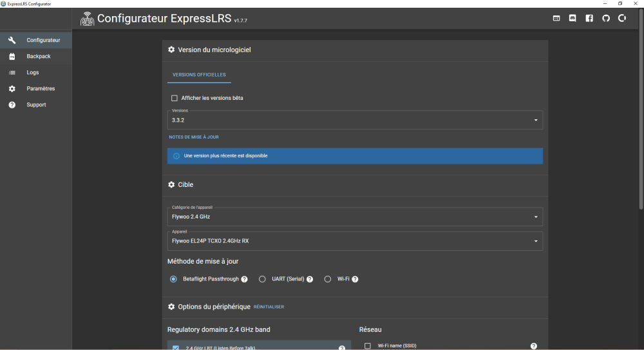The width and height of the screenshot is (644, 350).
Task: Click Réinitialiser next to Options du périphérique
Action: tap(269, 307)
